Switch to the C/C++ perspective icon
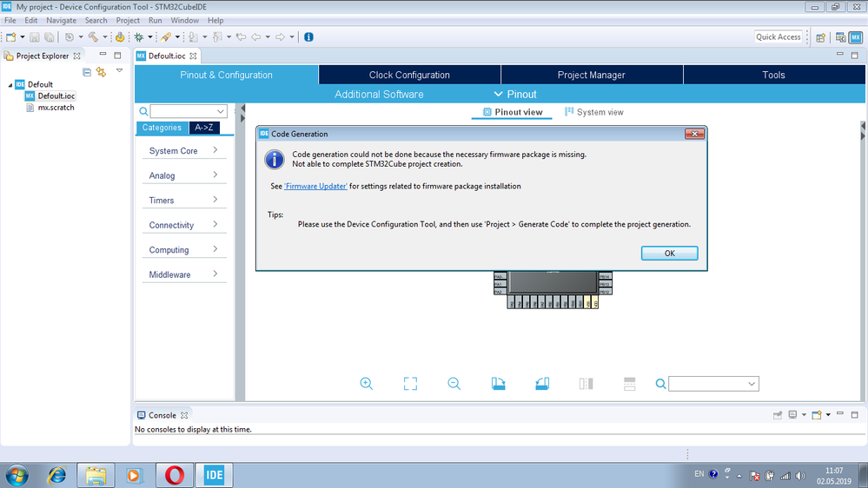The height and width of the screenshot is (488, 868). click(x=841, y=37)
